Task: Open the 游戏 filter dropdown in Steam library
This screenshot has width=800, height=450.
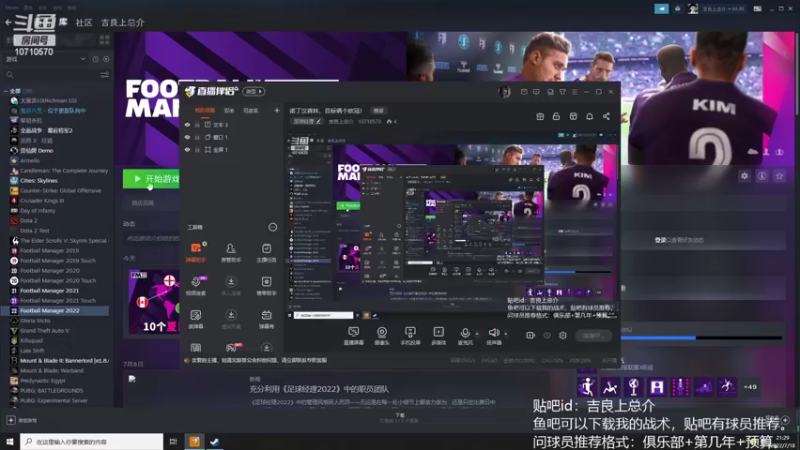Action: (45, 59)
